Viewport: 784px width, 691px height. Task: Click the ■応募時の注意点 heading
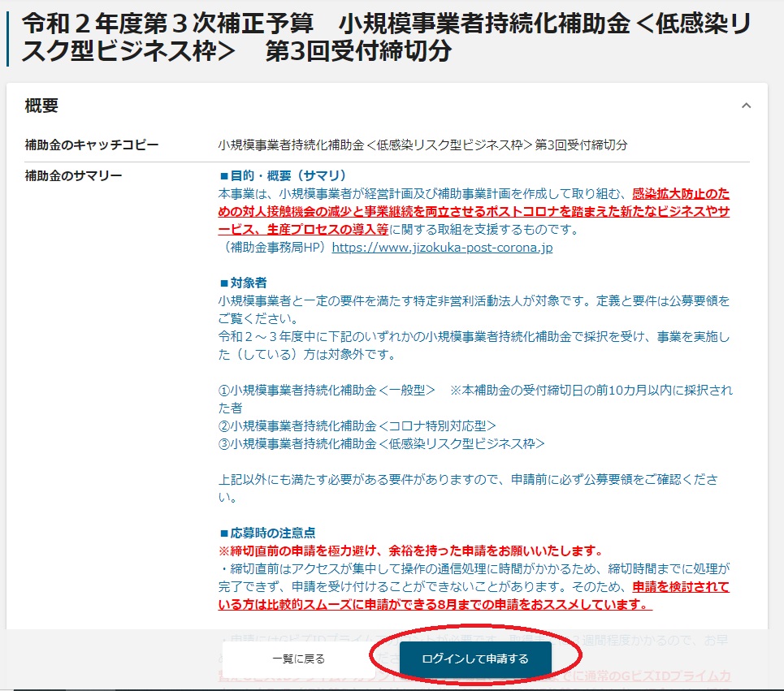coord(267,533)
